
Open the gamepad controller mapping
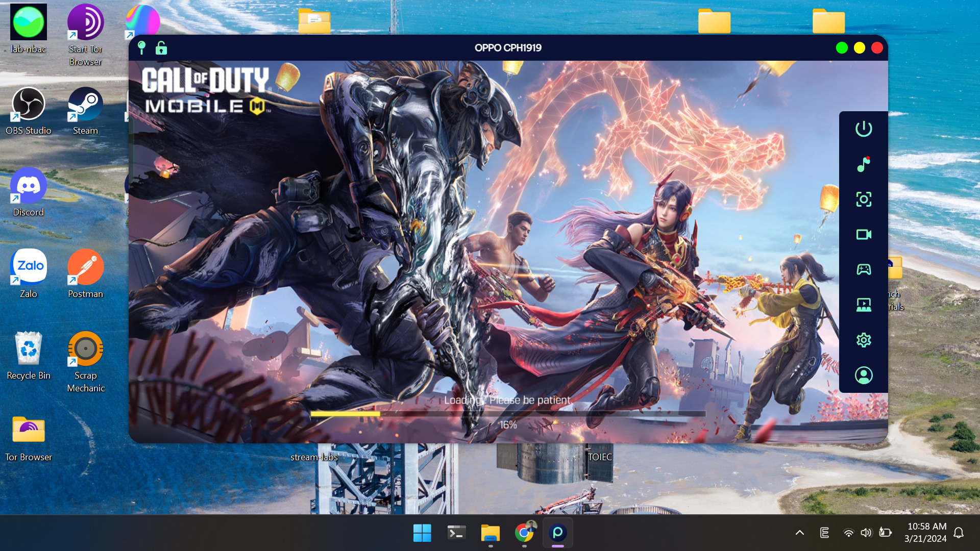pos(864,269)
